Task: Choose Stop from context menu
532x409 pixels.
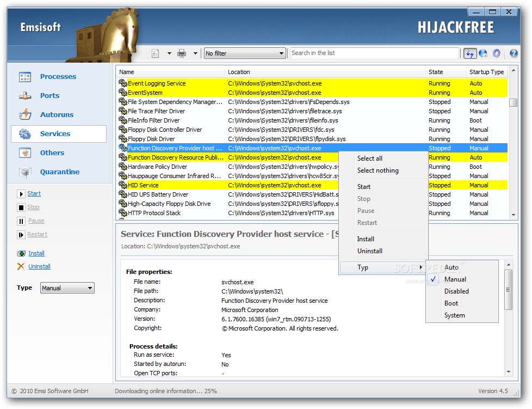Action: point(383,199)
